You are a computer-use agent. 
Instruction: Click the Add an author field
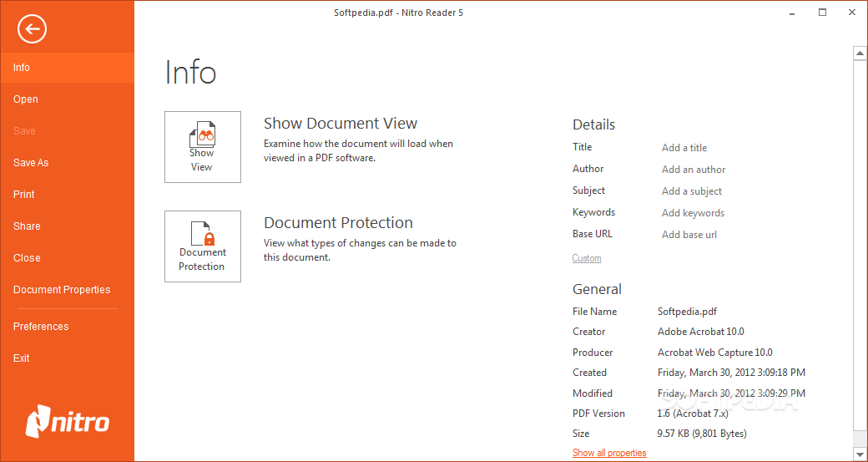point(694,170)
